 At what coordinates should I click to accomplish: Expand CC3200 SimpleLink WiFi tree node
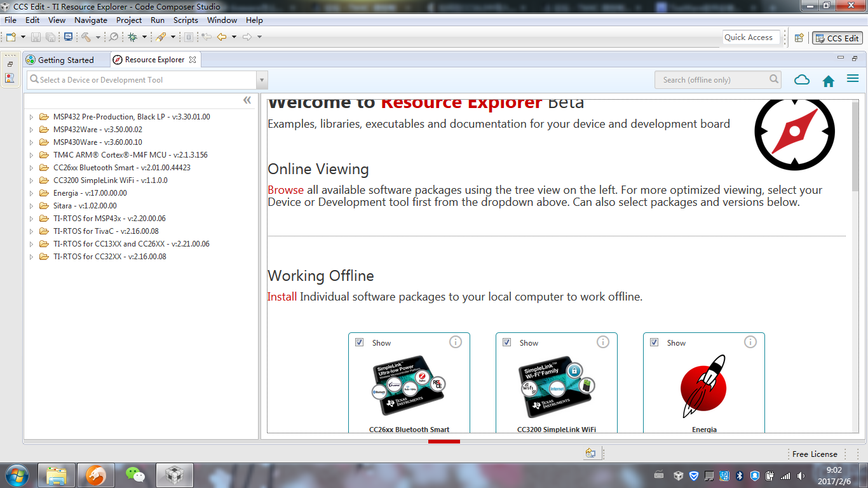coord(31,180)
